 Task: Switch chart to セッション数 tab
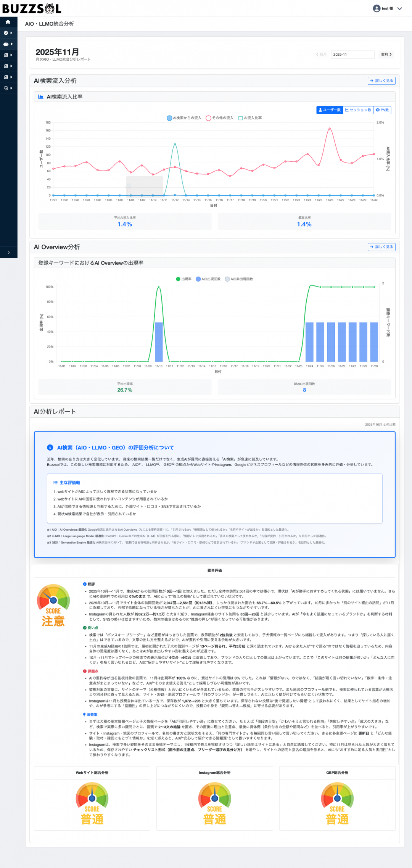tap(358, 110)
